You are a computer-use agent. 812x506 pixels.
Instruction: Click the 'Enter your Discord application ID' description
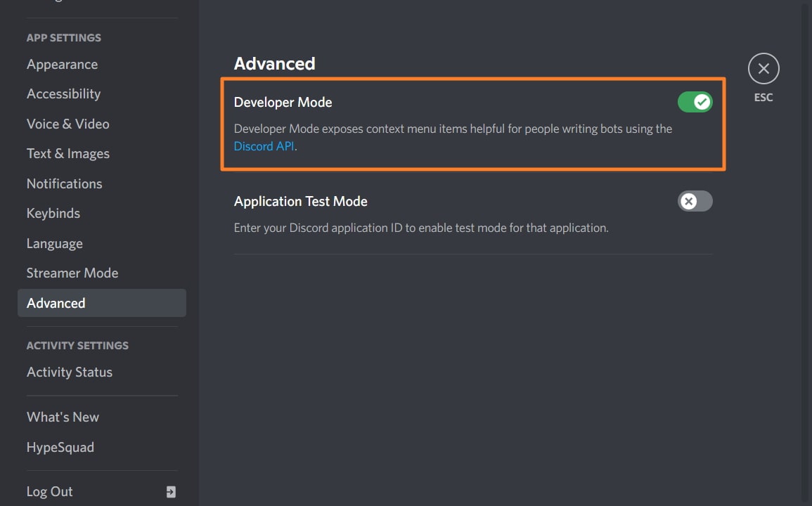tap(421, 228)
